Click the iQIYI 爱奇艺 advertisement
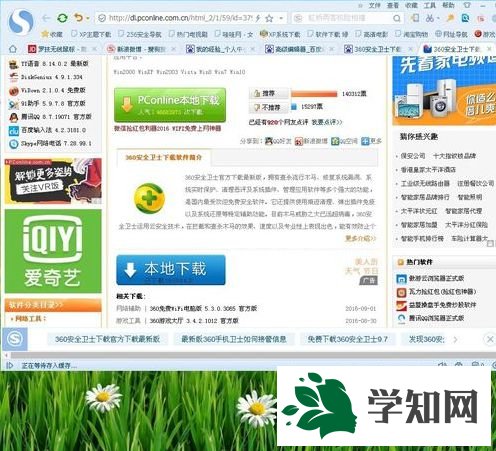The height and width of the screenshot is (451, 496). pyautogui.click(x=53, y=251)
